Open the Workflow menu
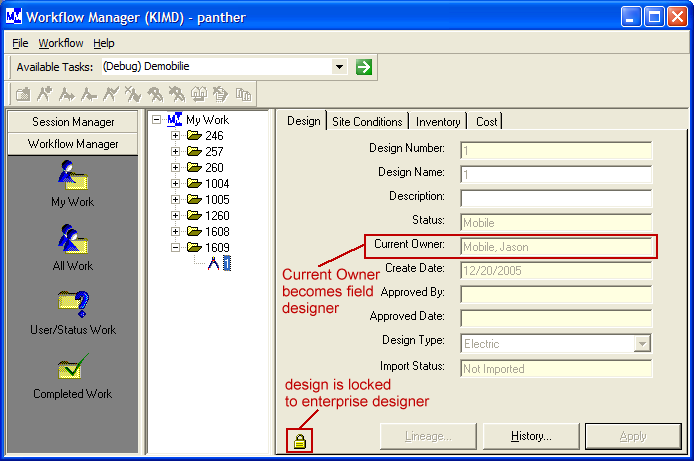The width and height of the screenshot is (694, 461). (x=60, y=43)
